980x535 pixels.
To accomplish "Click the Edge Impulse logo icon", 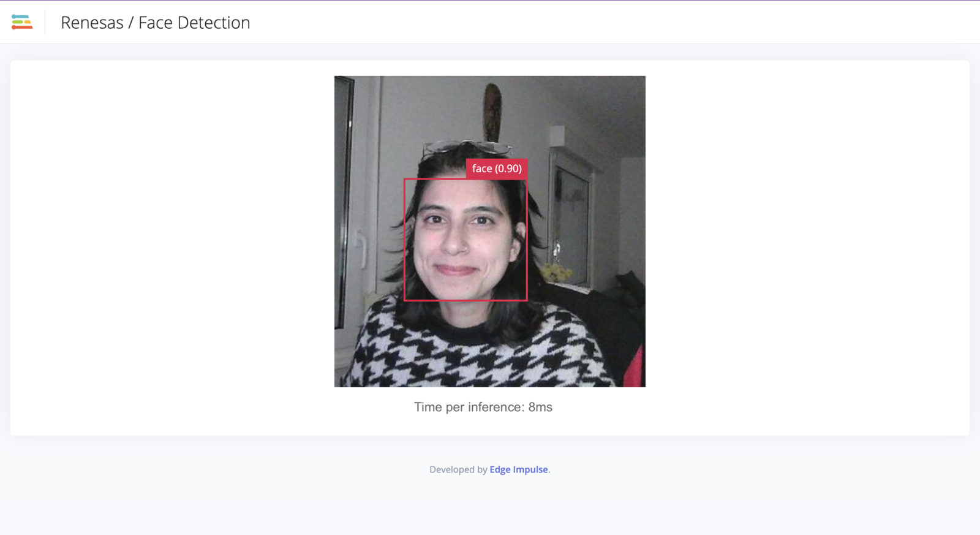I will click(22, 22).
